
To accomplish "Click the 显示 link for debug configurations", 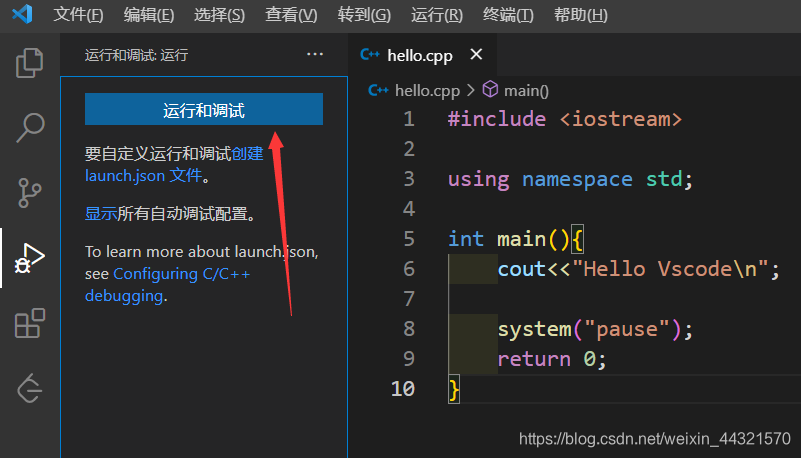I will click(x=101, y=213).
